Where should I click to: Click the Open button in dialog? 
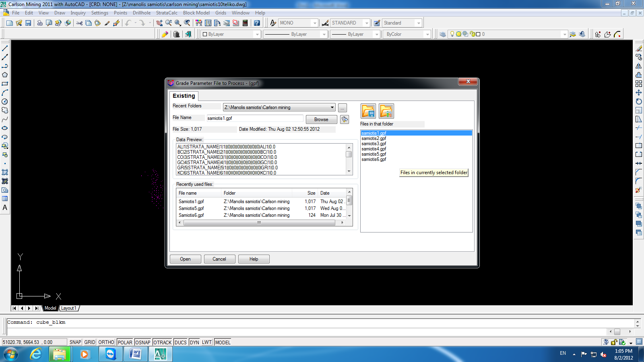coord(186,259)
